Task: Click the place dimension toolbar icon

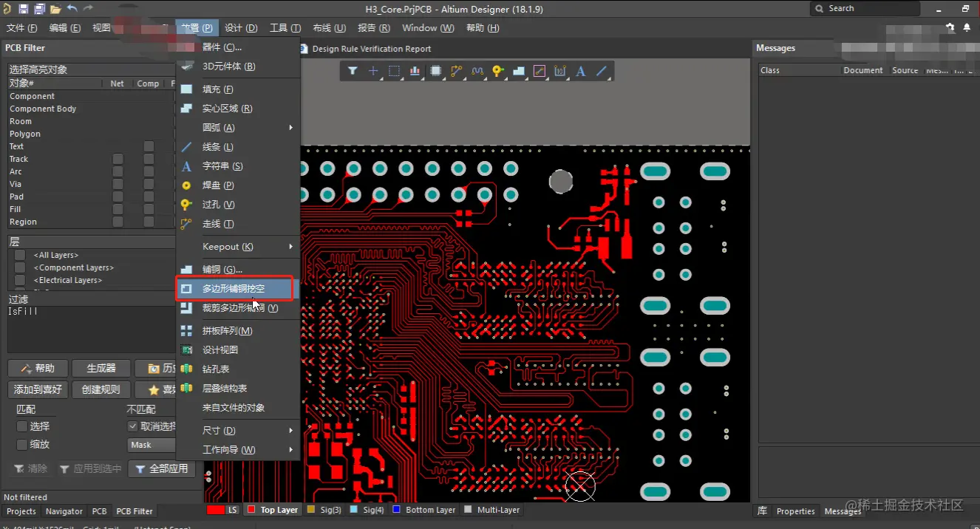Action: [x=560, y=71]
